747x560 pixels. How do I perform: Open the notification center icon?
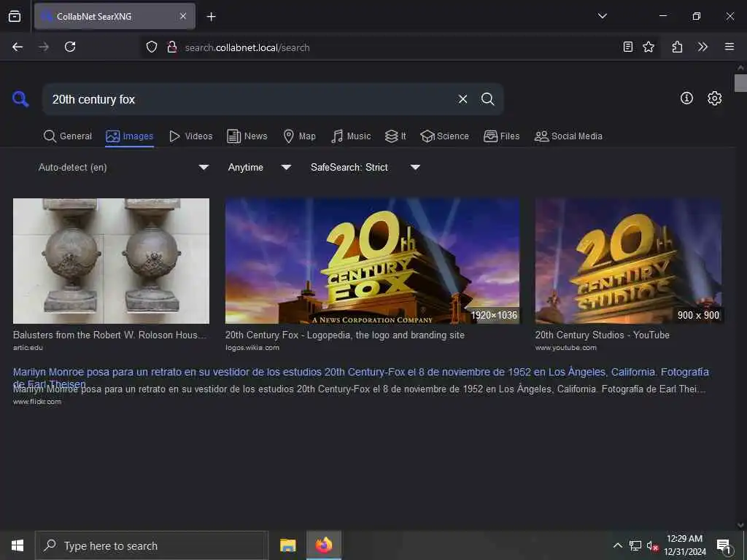click(x=724, y=546)
